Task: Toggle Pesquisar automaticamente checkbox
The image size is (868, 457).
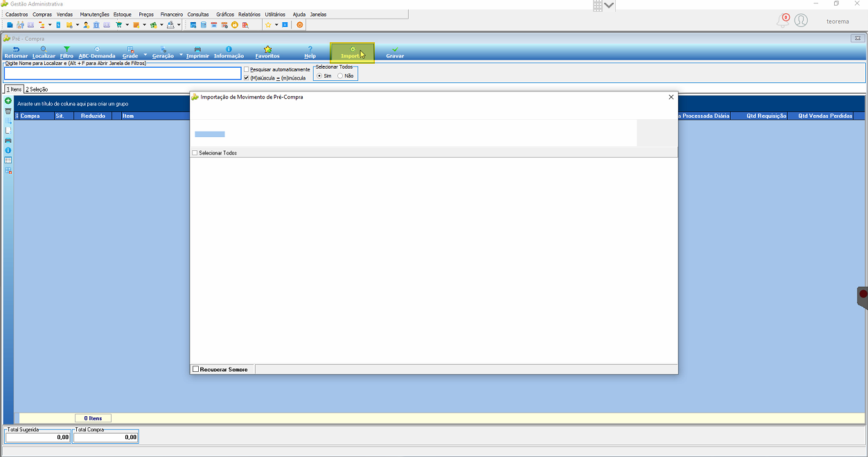Action: coord(247,70)
